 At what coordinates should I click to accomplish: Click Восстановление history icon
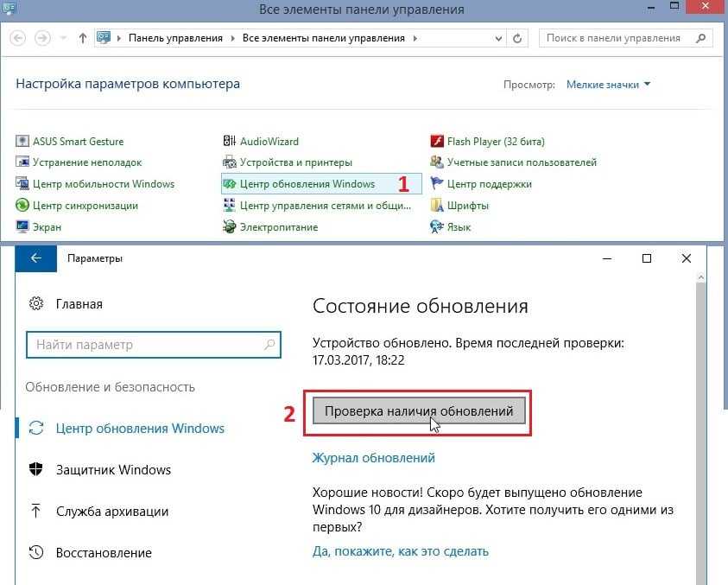35,552
